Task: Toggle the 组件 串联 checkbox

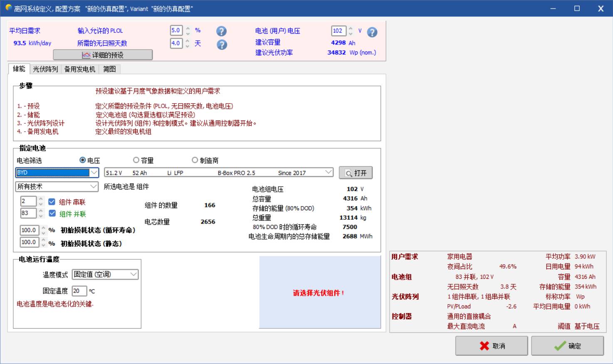Action: [x=52, y=202]
